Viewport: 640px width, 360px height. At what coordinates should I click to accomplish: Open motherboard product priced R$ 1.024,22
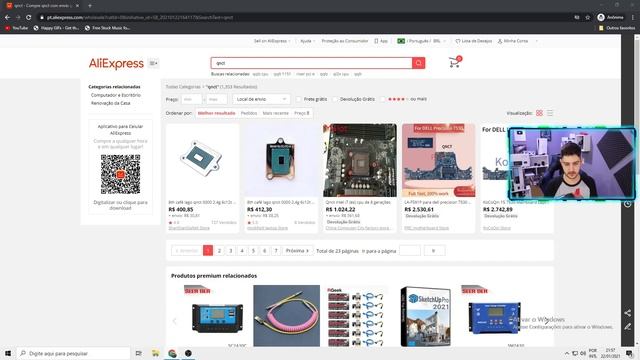[360, 160]
